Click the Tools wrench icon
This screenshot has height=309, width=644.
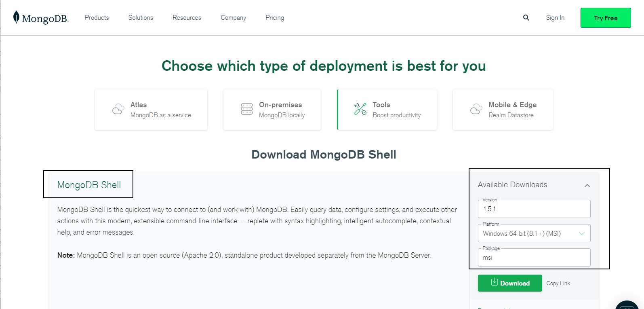click(360, 109)
